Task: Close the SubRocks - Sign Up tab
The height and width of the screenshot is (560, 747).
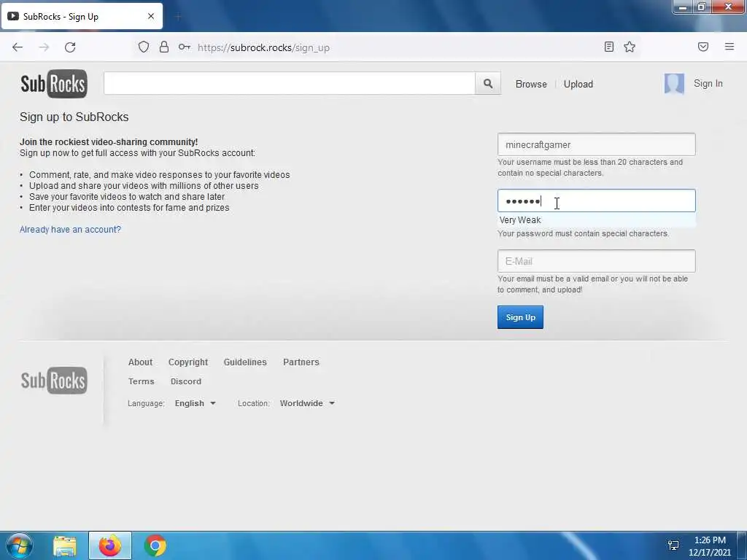Action: [151, 16]
